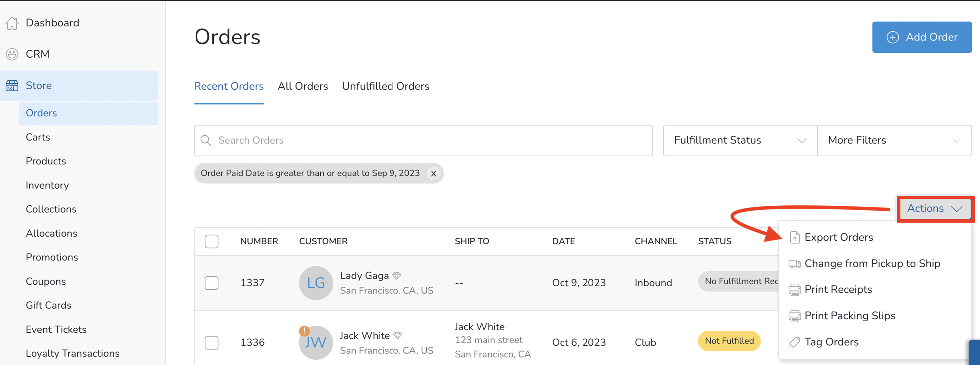The width and height of the screenshot is (980, 365).
Task: Click the printer icon beside Print Receipts
Action: click(x=795, y=289)
